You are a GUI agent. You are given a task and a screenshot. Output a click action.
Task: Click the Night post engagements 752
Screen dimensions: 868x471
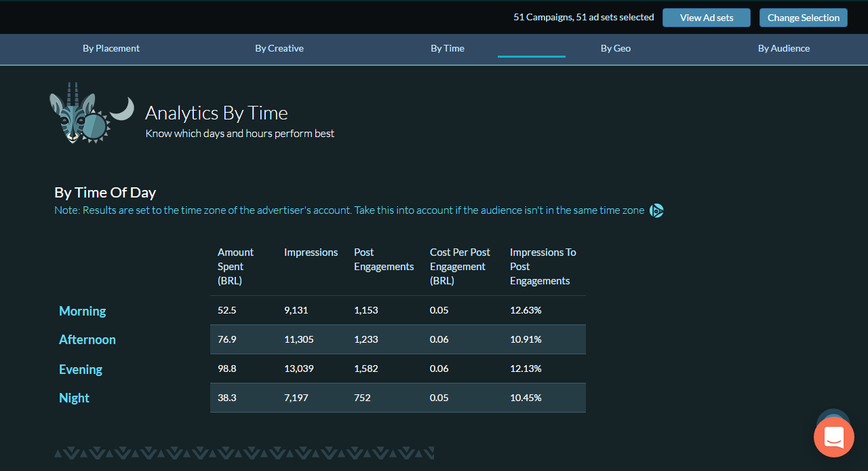362,398
